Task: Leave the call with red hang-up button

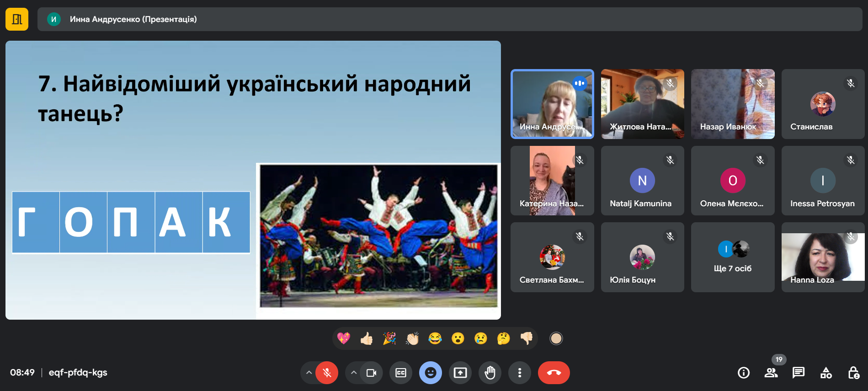Action: coord(554,373)
